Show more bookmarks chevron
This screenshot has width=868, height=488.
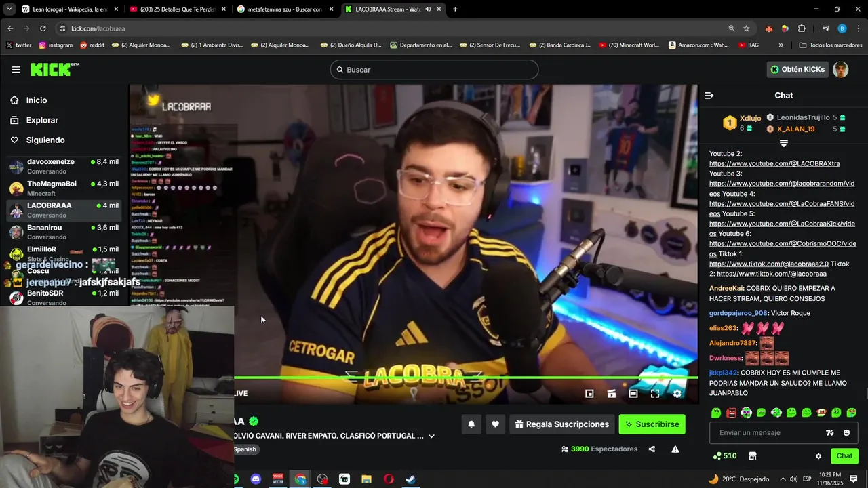coord(781,45)
